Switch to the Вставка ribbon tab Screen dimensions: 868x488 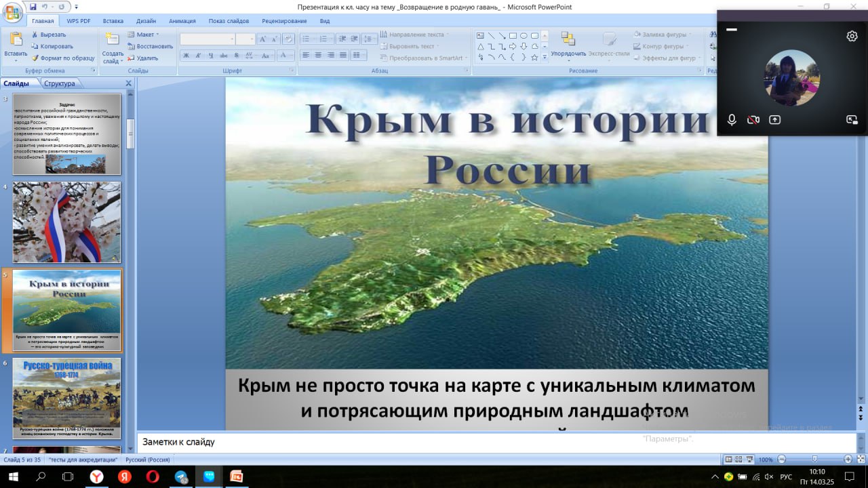(x=113, y=21)
